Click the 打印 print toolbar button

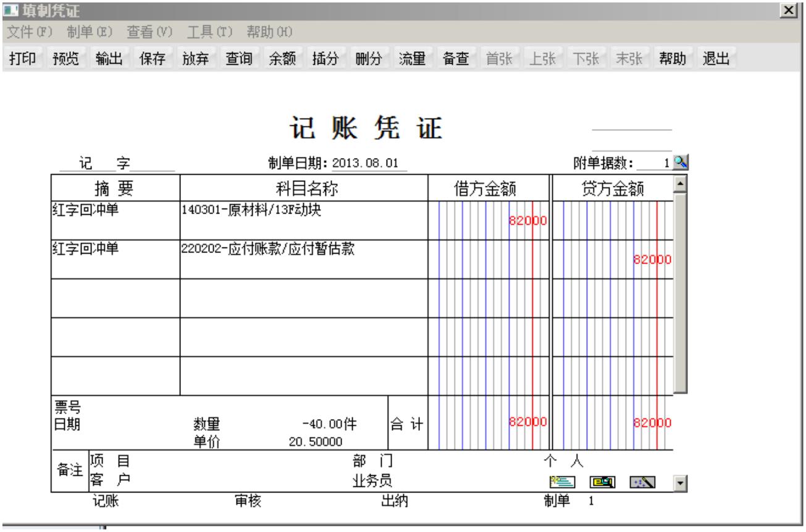pos(23,59)
